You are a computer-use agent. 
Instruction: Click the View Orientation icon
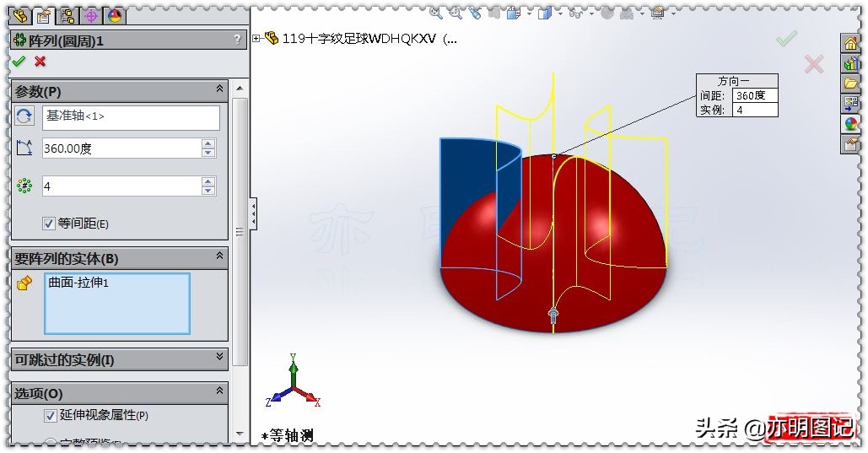[x=513, y=12]
